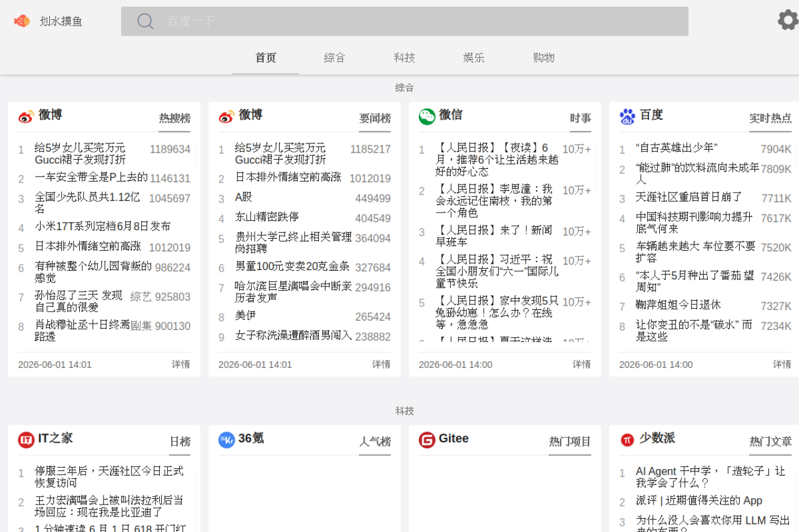Open 详情 on Weibo 要闻榜 card
The height and width of the screenshot is (532, 799).
tap(381, 364)
